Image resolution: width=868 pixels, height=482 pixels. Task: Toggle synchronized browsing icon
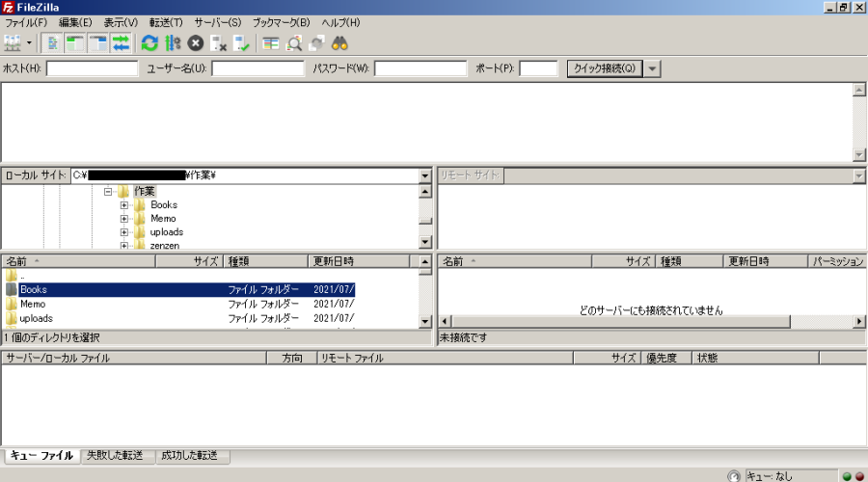tap(317, 43)
